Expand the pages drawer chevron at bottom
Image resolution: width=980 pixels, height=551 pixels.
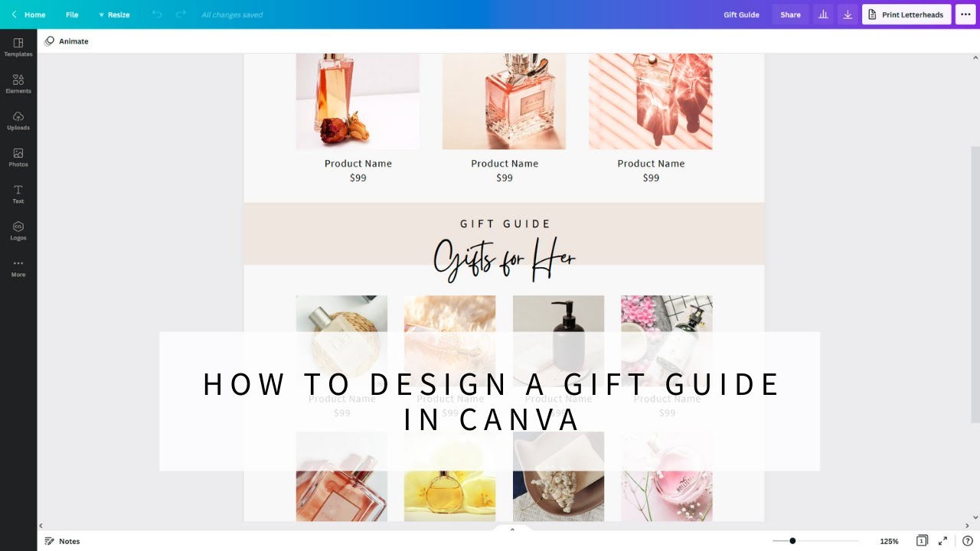[x=512, y=529]
